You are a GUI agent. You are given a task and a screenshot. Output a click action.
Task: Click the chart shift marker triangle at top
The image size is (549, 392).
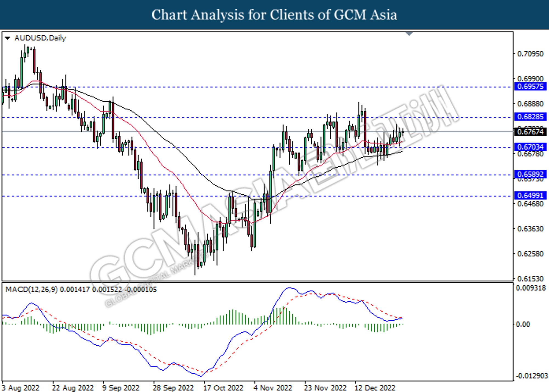click(x=409, y=34)
